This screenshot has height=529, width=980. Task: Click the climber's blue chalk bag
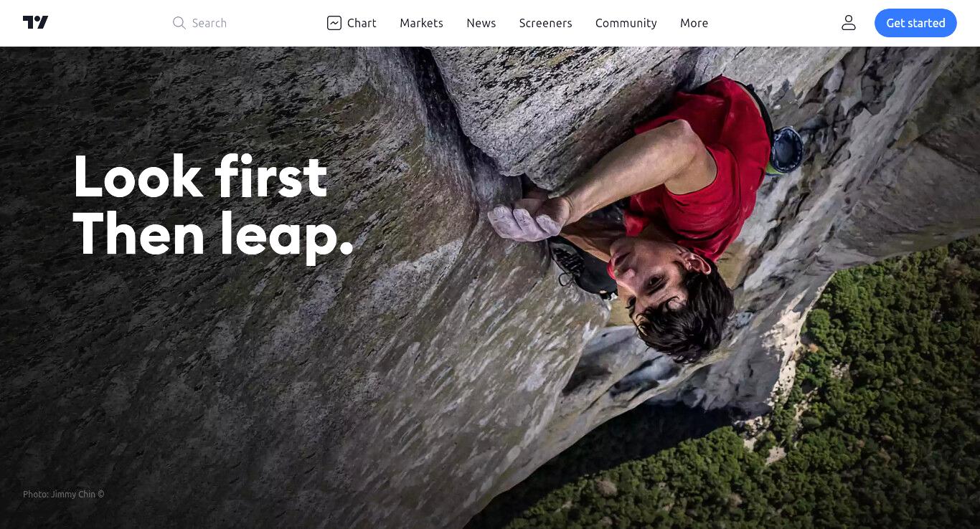[786, 149]
